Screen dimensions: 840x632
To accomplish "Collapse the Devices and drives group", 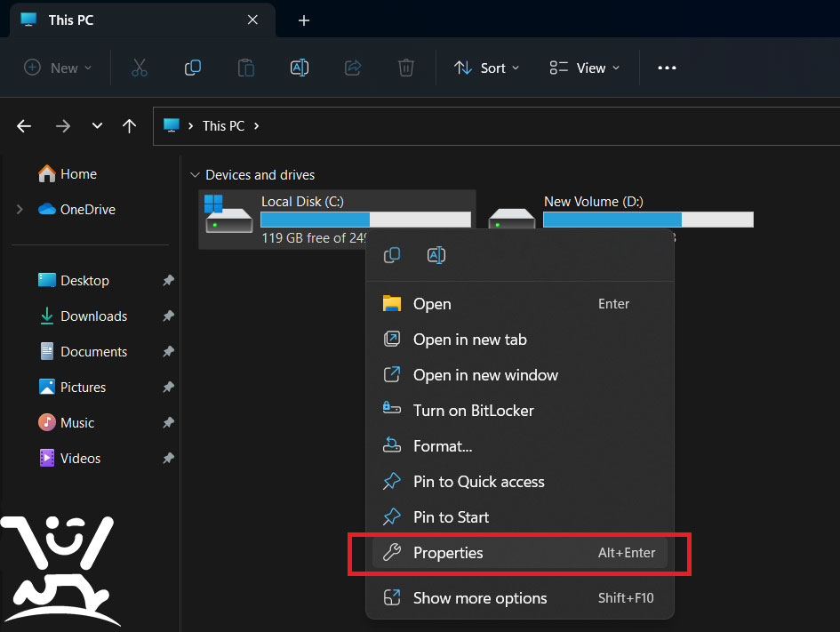I will 195,175.
